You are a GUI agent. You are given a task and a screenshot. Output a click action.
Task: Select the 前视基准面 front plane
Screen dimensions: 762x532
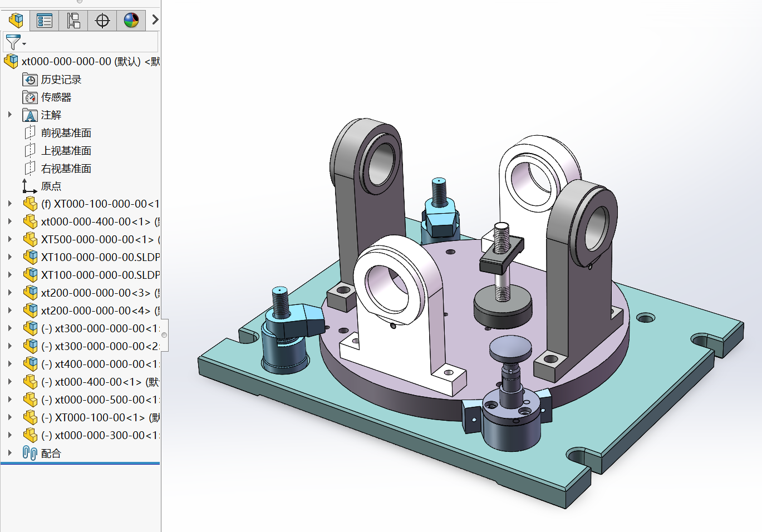coord(66,133)
